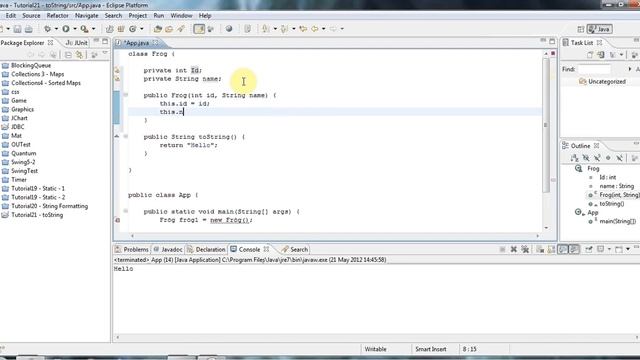This screenshot has width=640, height=360.
Task: Select the Uncategorized task category
Action: 602,82
